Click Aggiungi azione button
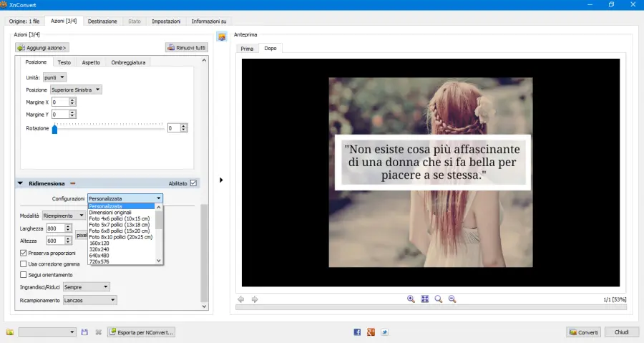Viewport: 644px width, 343px height. tap(42, 48)
